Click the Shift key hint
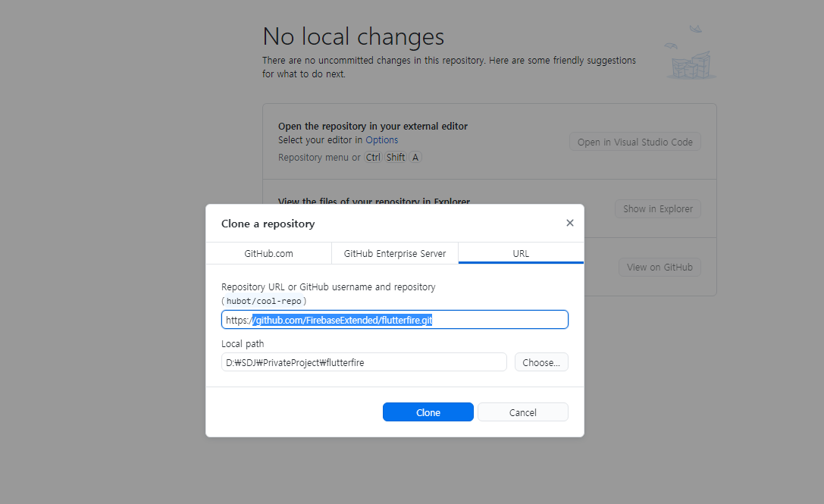 [x=395, y=157]
